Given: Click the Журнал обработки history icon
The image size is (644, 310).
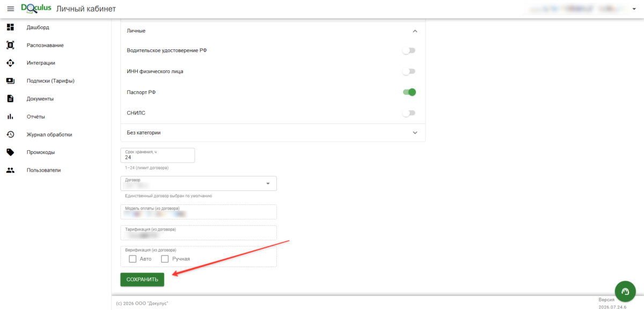Looking at the screenshot, I should [10, 135].
